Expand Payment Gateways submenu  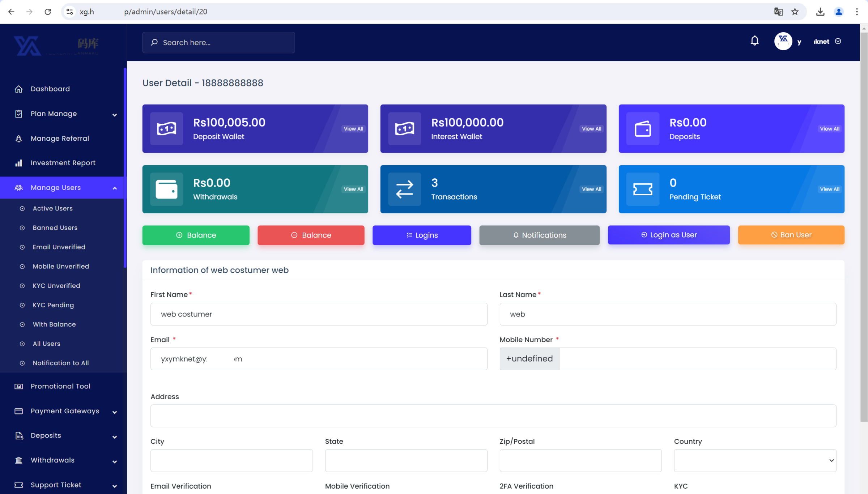pyautogui.click(x=115, y=412)
